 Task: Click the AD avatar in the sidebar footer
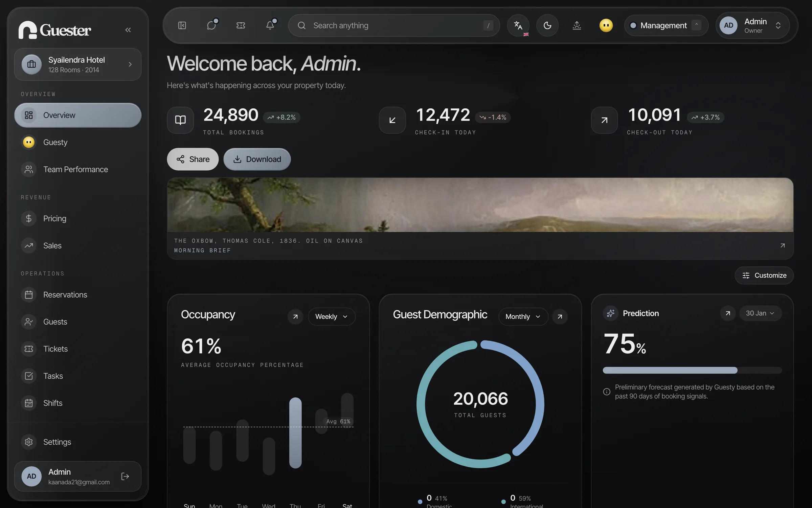click(x=31, y=477)
